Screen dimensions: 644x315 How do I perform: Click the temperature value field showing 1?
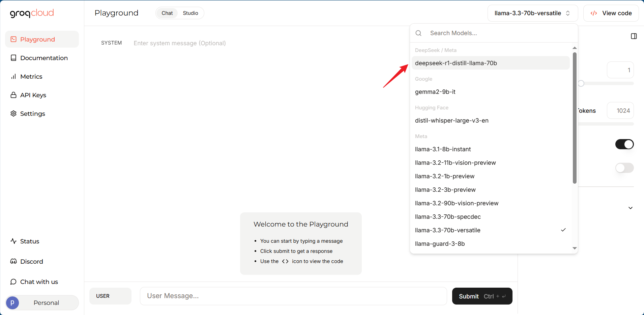pos(620,70)
